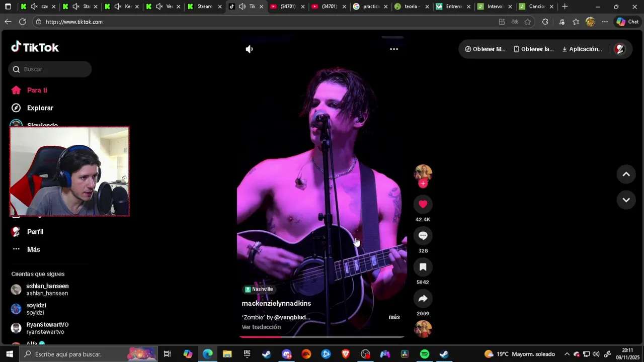Open the Nashville location tag

[259, 289]
